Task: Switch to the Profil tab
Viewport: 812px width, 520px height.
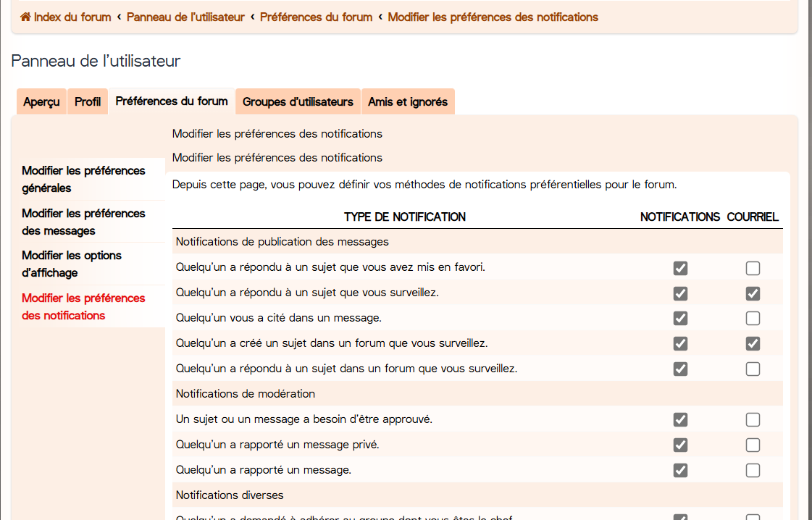Action: 88,102
